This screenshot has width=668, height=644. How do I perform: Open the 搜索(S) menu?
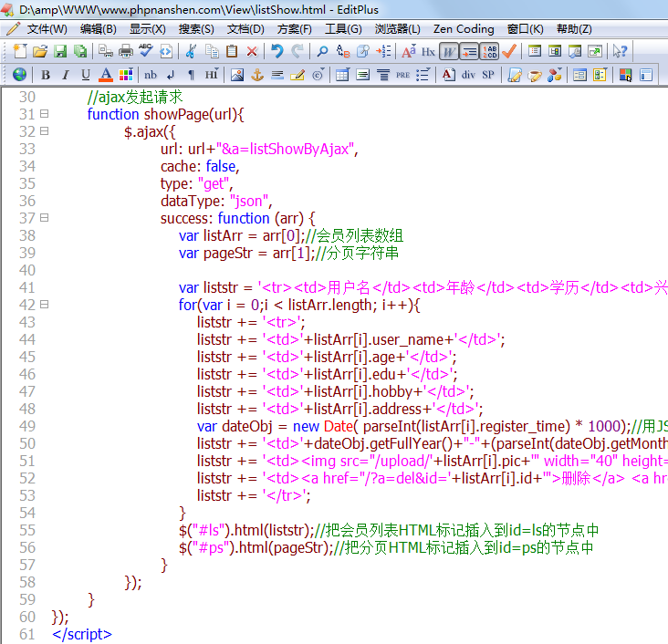pyautogui.click(x=196, y=29)
